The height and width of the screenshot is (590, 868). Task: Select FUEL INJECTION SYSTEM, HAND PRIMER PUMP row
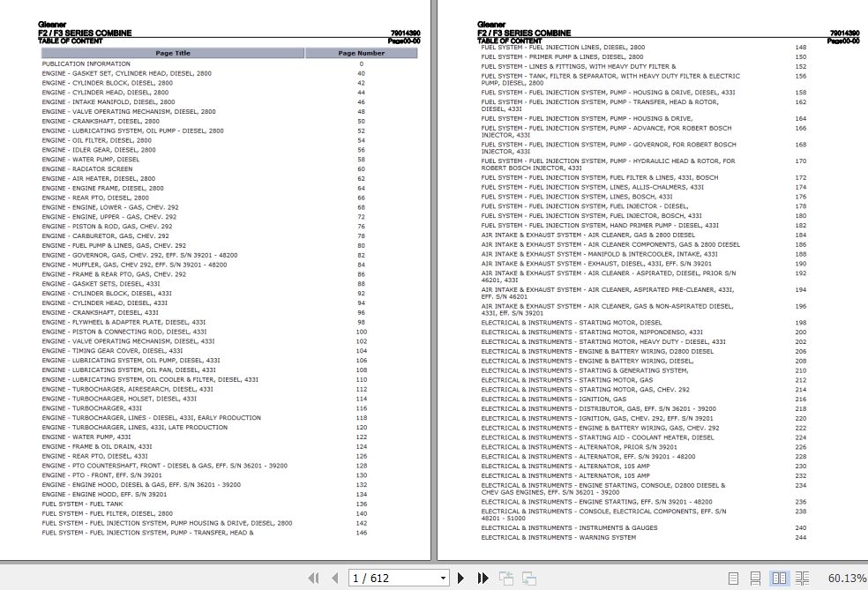(x=600, y=226)
